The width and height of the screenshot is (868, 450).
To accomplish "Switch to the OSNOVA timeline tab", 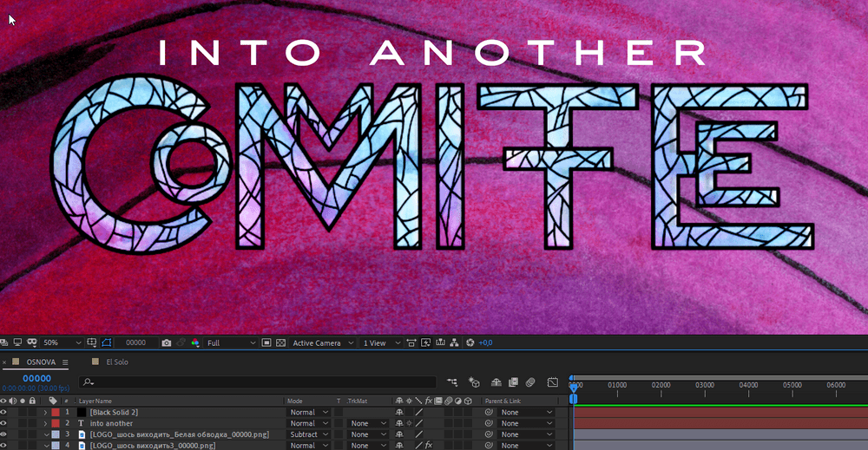I will tap(41, 362).
